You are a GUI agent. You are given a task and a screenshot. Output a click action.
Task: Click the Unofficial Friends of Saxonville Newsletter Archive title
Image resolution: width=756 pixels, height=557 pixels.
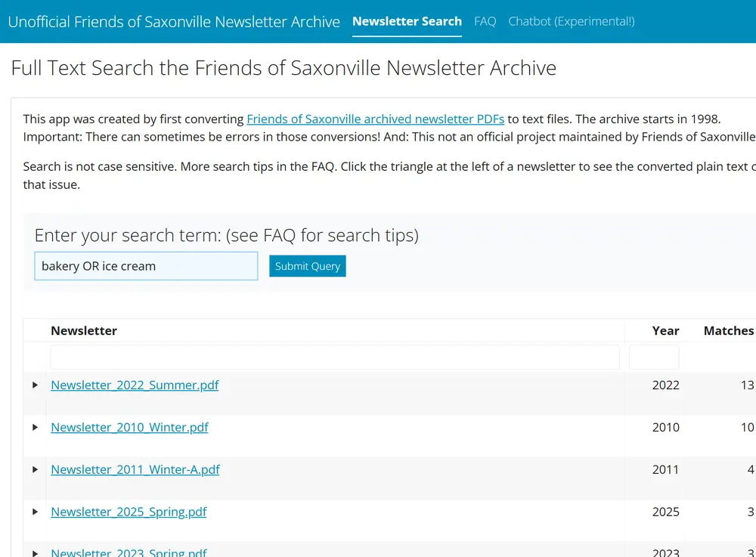click(x=174, y=21)
